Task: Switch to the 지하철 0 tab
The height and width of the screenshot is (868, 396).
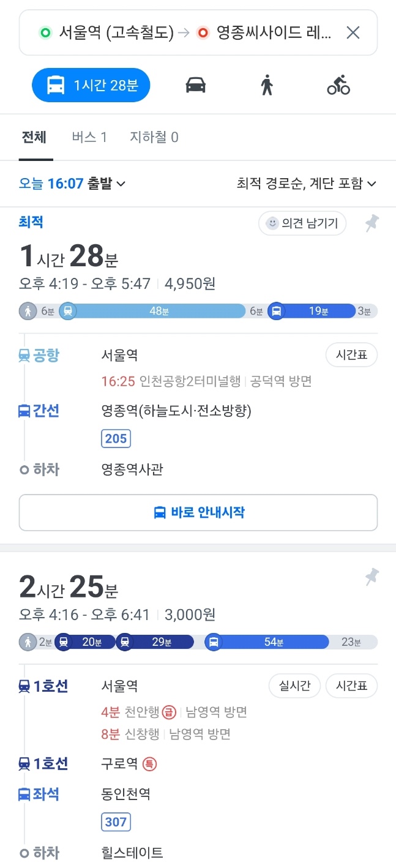Action: click(x=154, y=137)
